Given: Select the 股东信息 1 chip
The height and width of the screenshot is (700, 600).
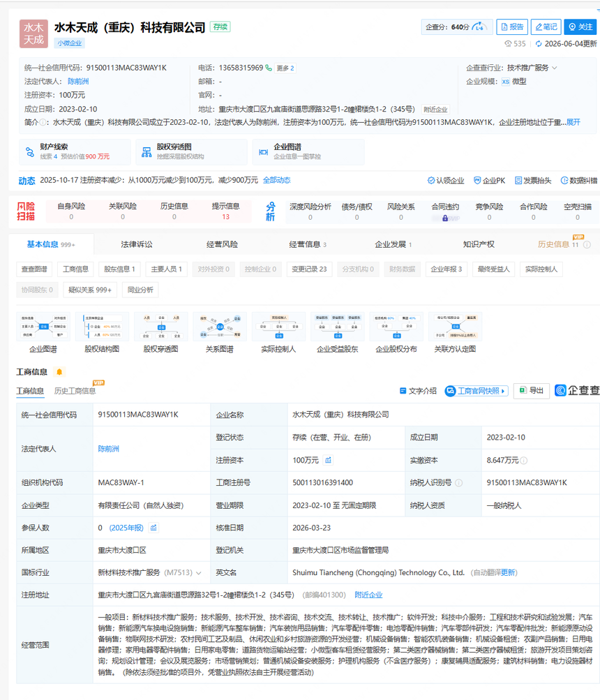Looking at the screenshot, I should pyautogui.click(x=119, y=269).
